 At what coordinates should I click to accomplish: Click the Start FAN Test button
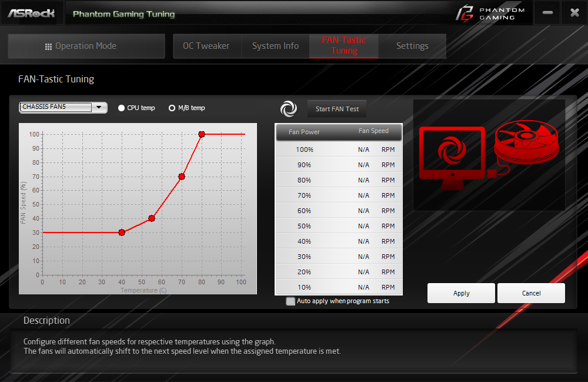337,109
